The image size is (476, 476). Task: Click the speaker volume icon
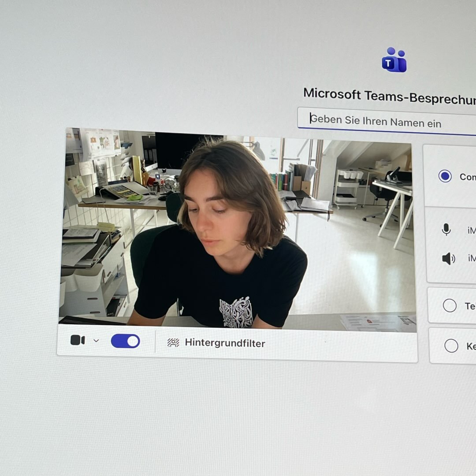pos(448,259)
